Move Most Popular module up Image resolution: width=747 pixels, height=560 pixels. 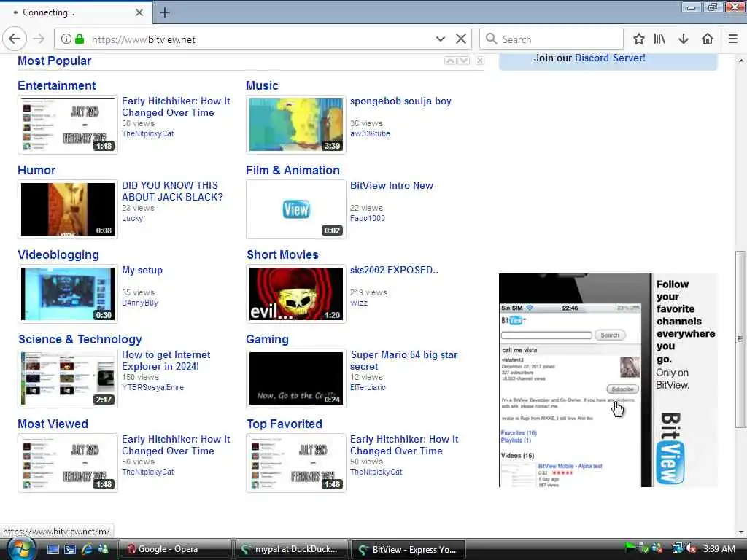449,61
